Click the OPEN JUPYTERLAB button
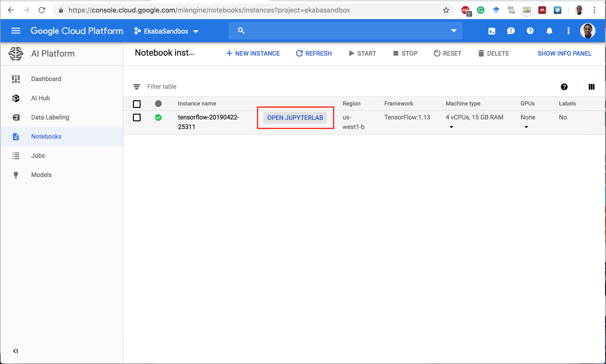 coord(295,117)
